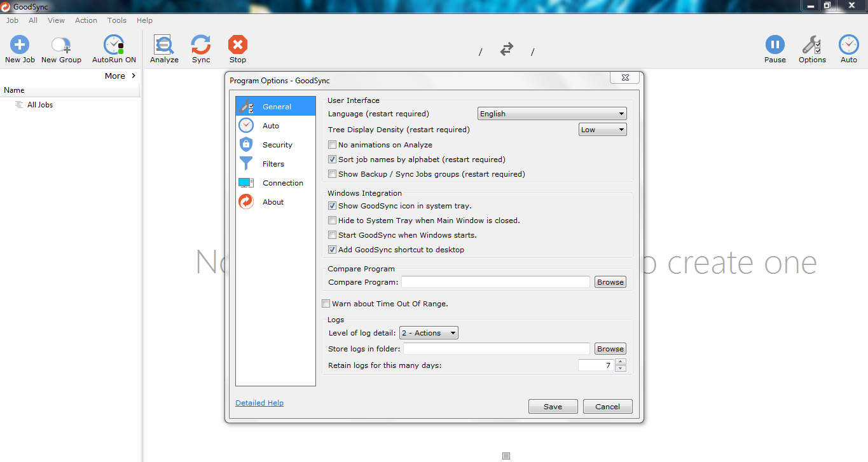Open the Action menu
868x462 pixels.
tap(86, 20)
